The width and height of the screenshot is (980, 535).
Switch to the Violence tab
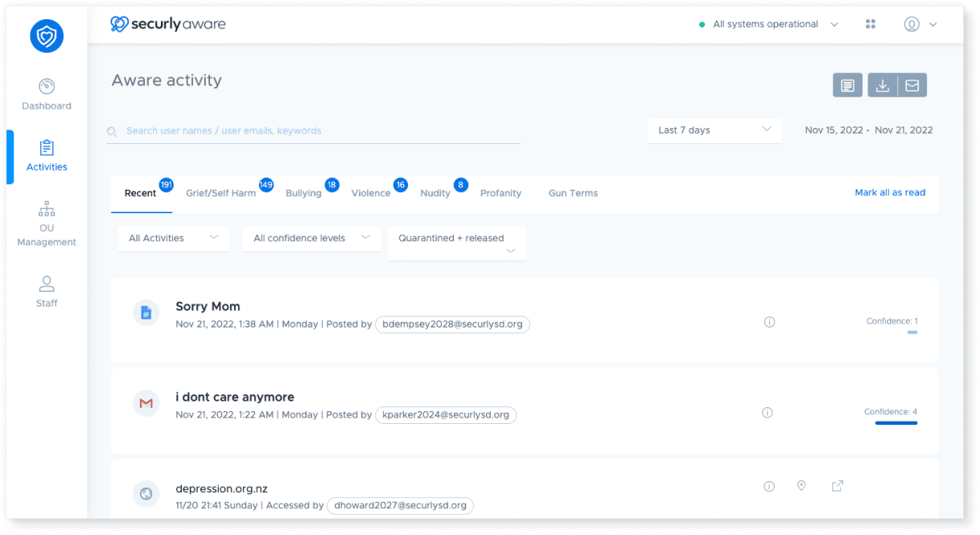371,193
